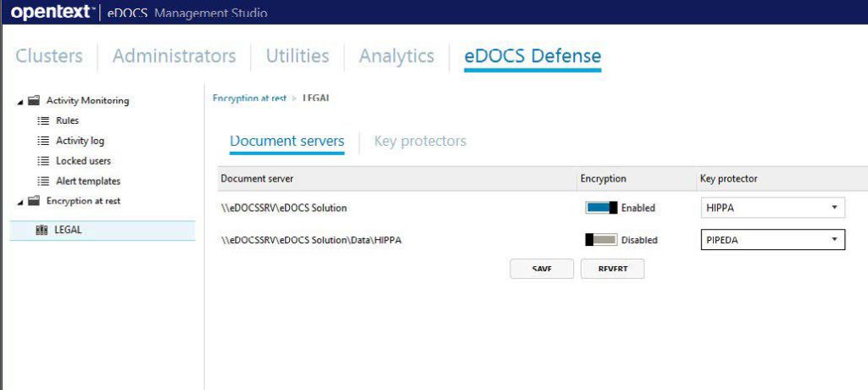Collapse the Encryption at rest tree node

[20, 202]
